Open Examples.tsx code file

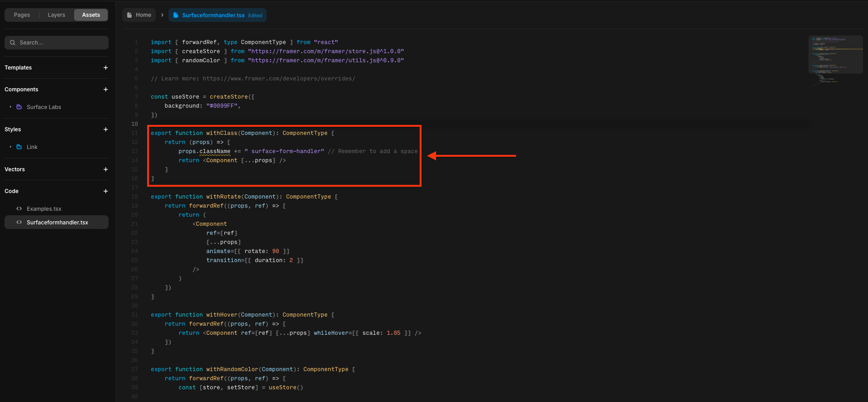click(56, 209)
